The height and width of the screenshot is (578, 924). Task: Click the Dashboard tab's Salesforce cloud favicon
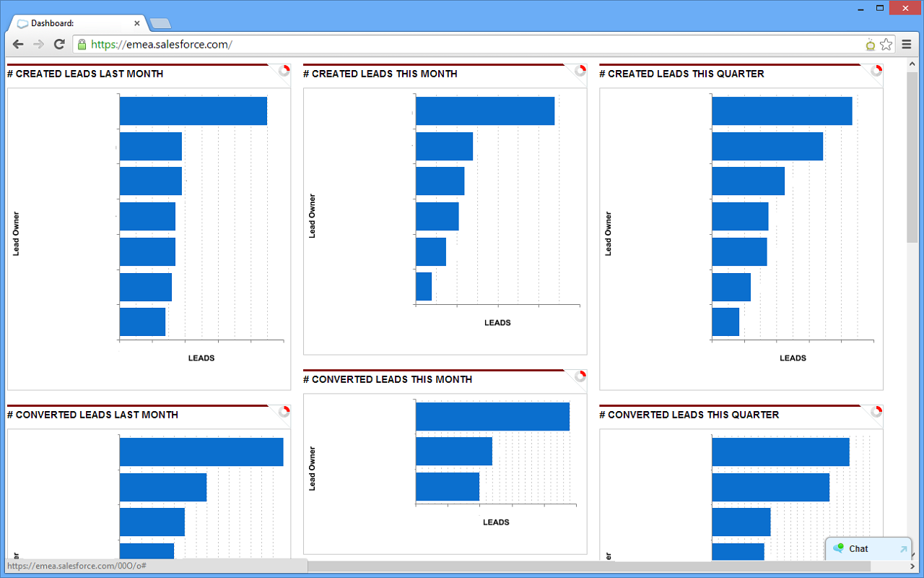coord(22,24)
